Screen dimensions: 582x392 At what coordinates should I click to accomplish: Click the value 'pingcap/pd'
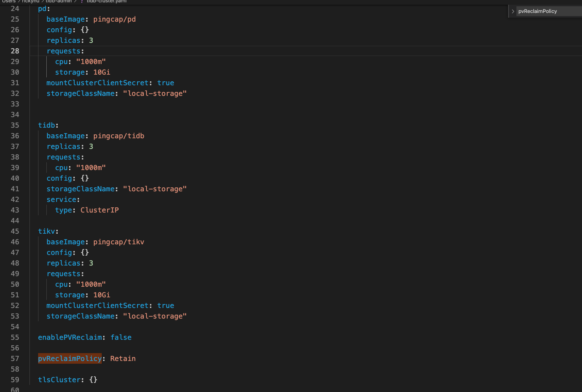[115, 19]
